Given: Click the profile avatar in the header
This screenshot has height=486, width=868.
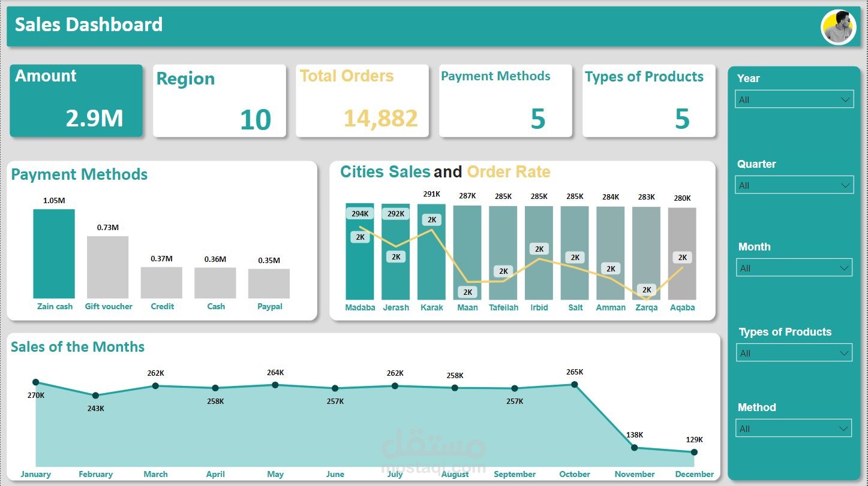Looking at the screenshot, I should [x=838, y=26].
